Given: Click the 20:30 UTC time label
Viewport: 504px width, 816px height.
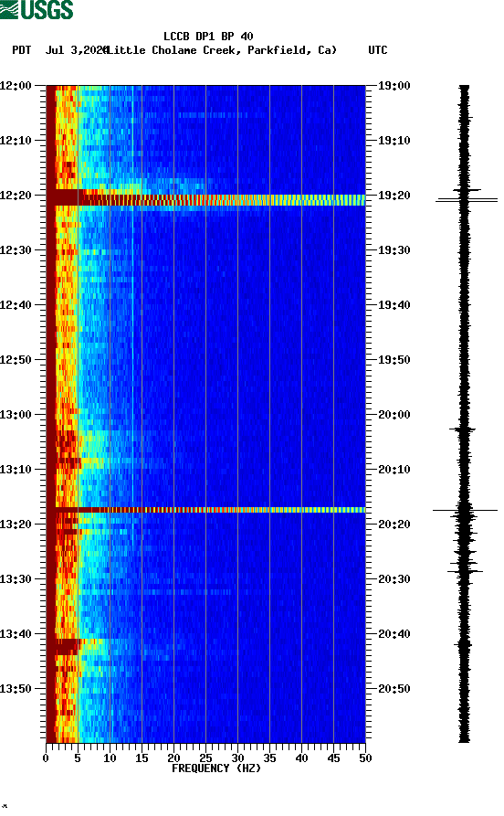Looking at the screenshot, I should pyautogui.click(x=394, y=579).
